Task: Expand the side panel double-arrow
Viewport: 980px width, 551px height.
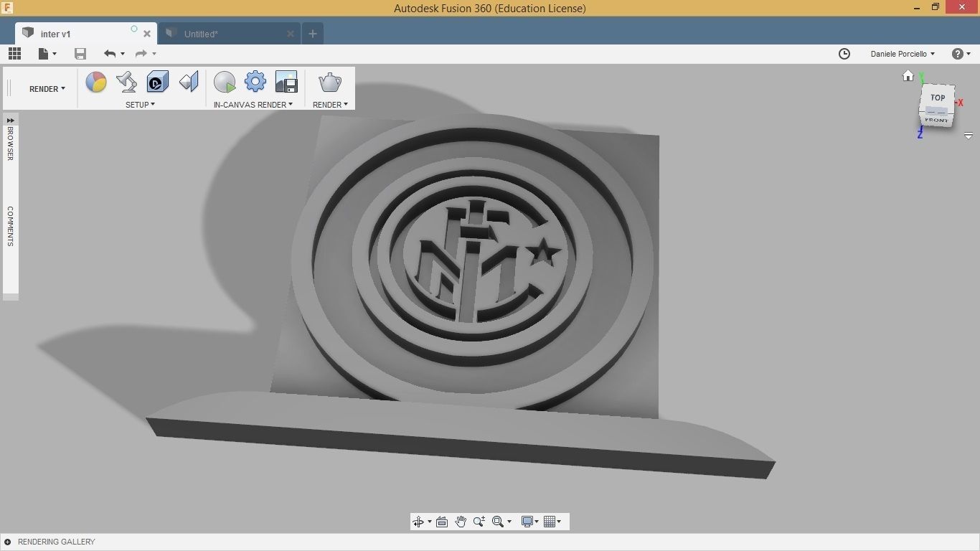Action: click(x=11, y=120)
